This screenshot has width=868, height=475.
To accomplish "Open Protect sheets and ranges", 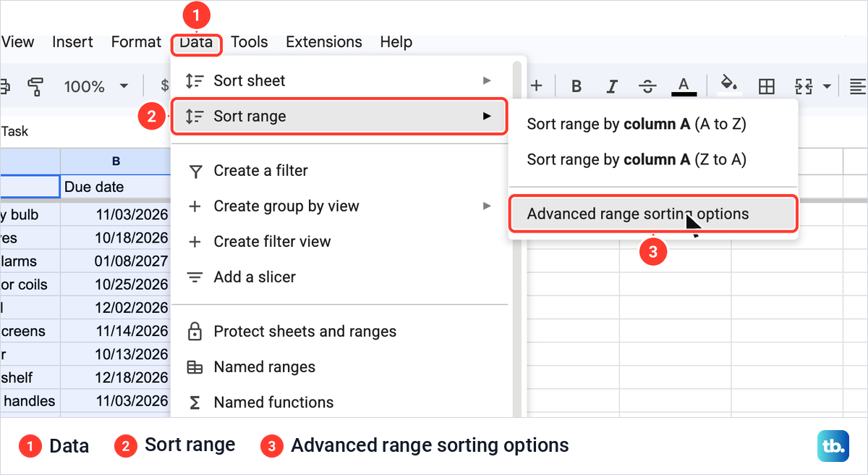I will [x=339, y=332].
